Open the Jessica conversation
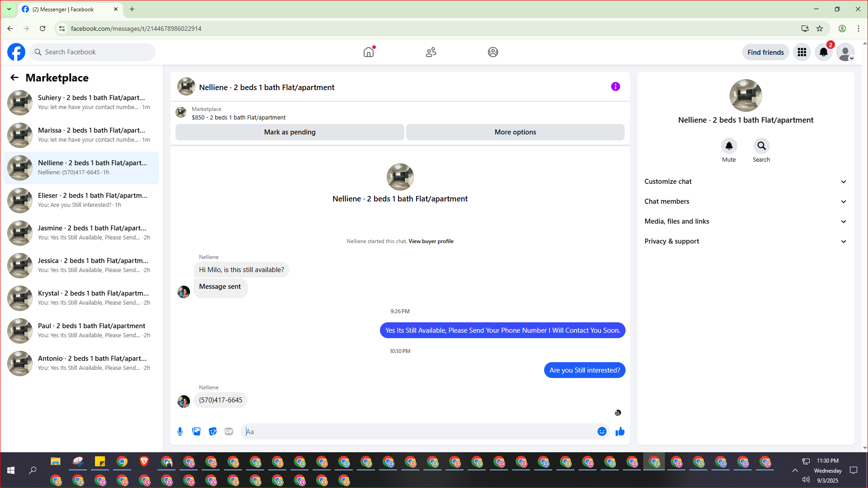 pyautogui.click(x=81, y=266)
